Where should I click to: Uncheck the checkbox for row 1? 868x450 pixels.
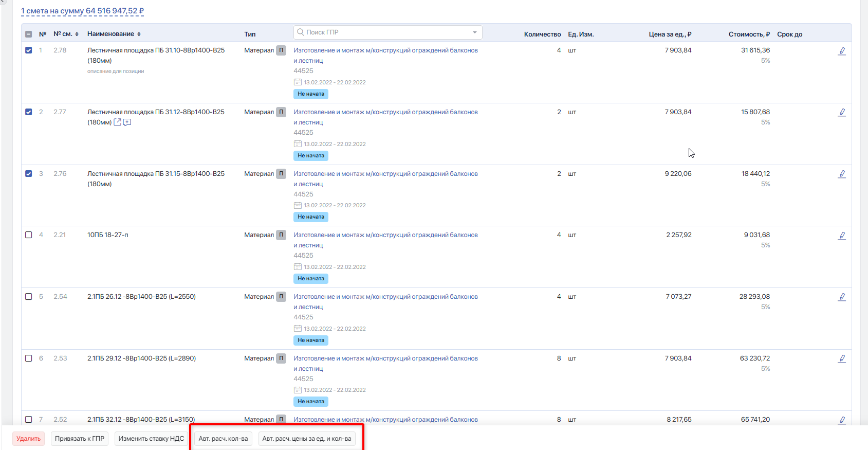point(29,50)
